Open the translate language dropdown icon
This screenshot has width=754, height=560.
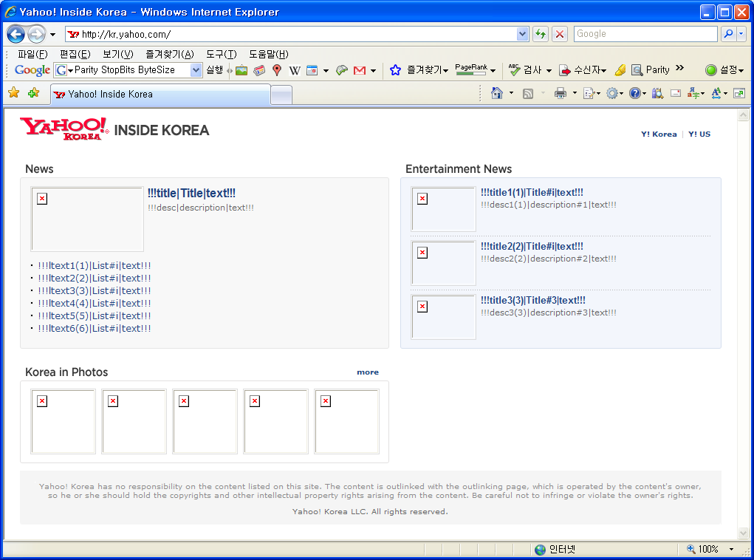pos(696,93)
